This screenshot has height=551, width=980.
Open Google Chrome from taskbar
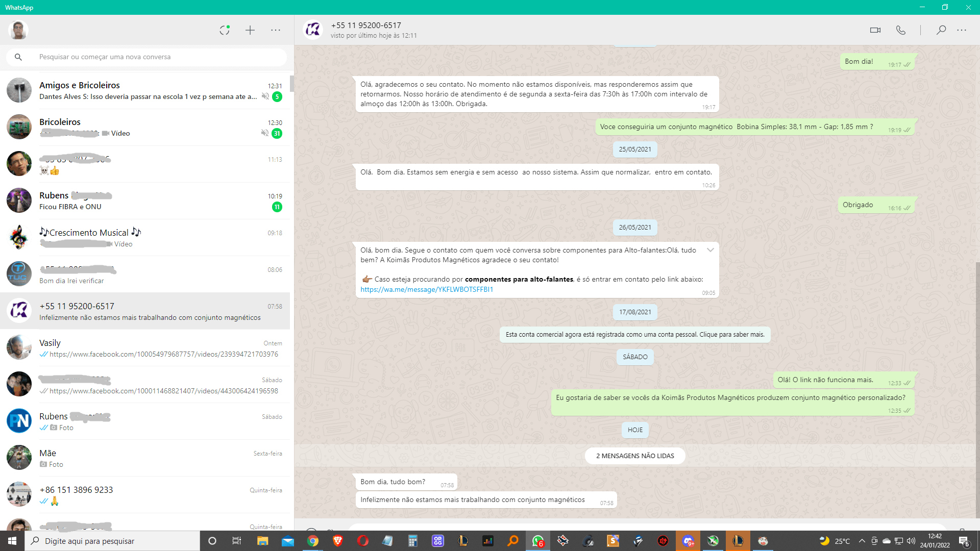313,541
